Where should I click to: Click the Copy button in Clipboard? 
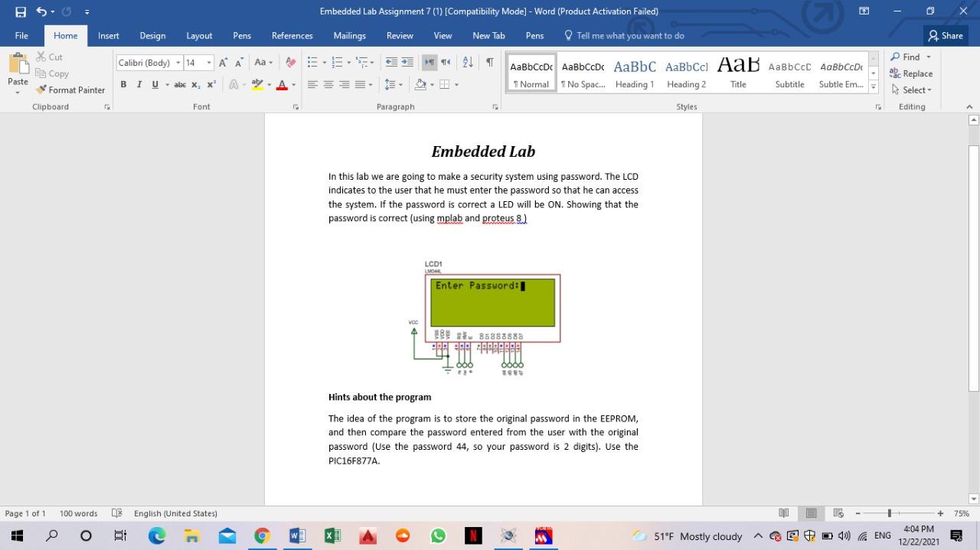click(x=52, y=73)
